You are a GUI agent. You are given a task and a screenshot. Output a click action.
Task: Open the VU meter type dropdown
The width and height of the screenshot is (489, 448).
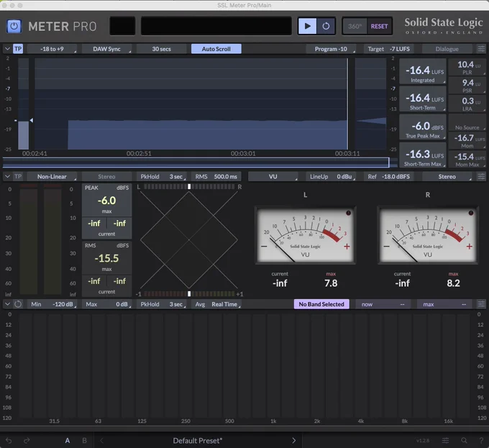(x=273, y=176)
